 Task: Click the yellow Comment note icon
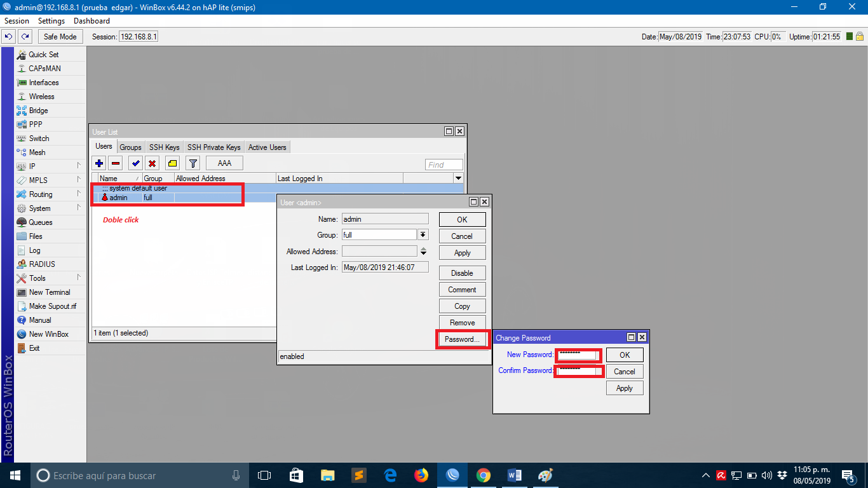tap(172, 163)
